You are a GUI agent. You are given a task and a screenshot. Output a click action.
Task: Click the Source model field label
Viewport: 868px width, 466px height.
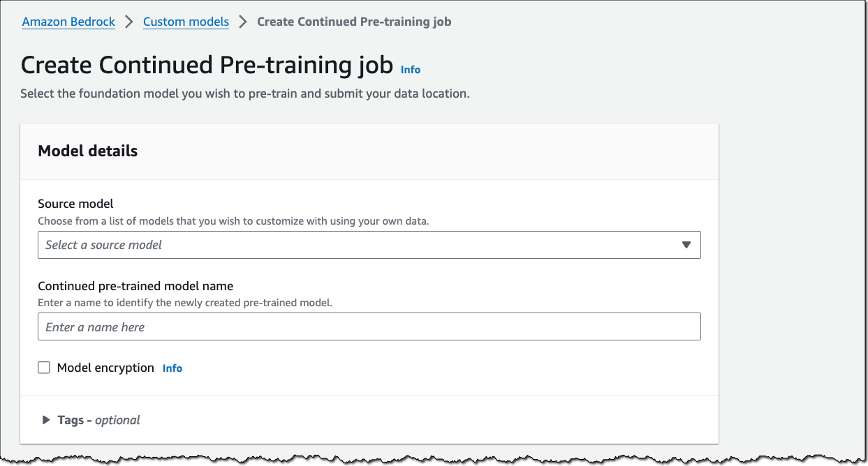tap(75, 204)
